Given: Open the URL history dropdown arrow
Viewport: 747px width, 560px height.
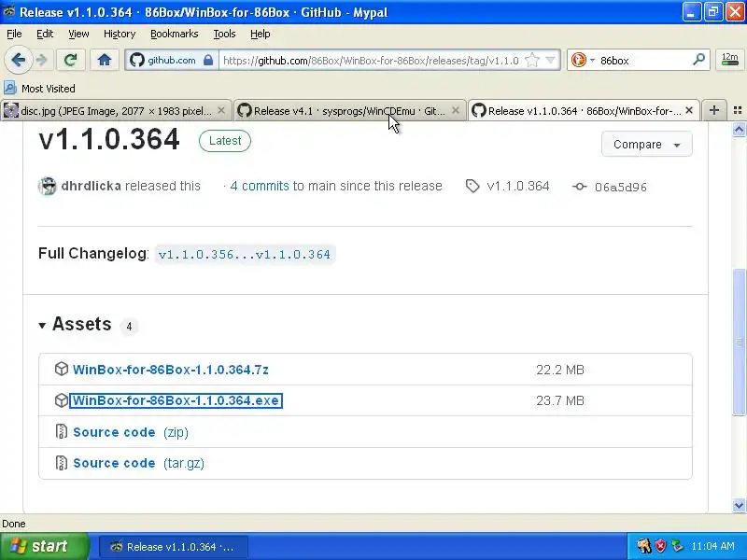Looking at the screenshot, I should (551, 60).
